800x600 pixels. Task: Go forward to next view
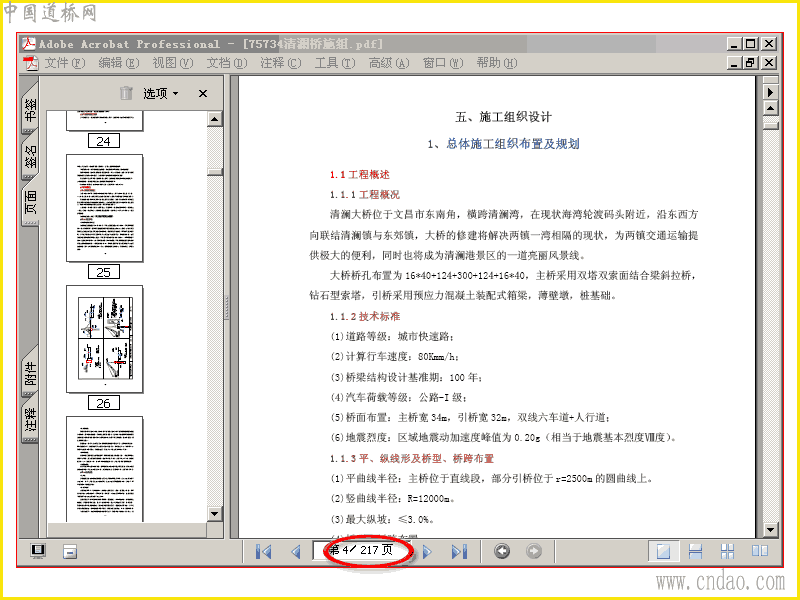[534, 551]
